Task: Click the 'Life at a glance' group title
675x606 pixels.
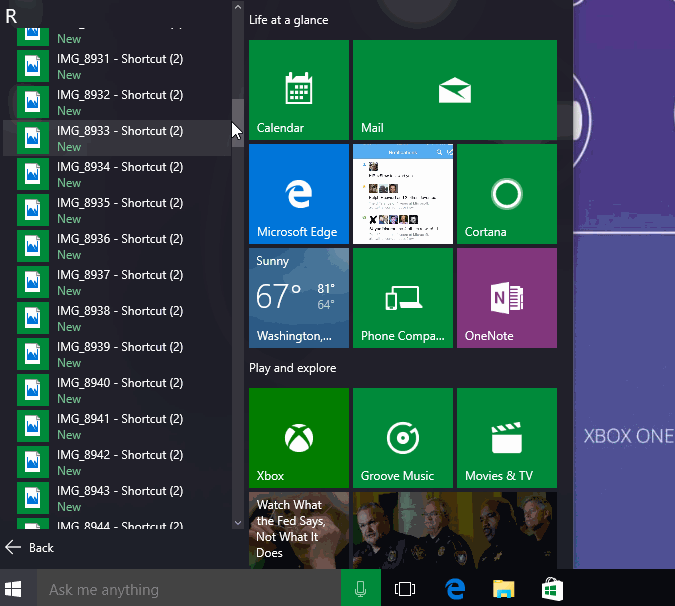Action: point(288,20)
